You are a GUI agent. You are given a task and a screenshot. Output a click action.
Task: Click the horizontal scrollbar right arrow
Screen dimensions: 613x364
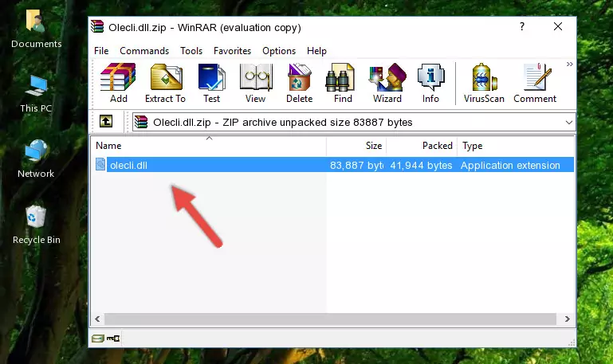pyautogui.click(x=568, y=319)
